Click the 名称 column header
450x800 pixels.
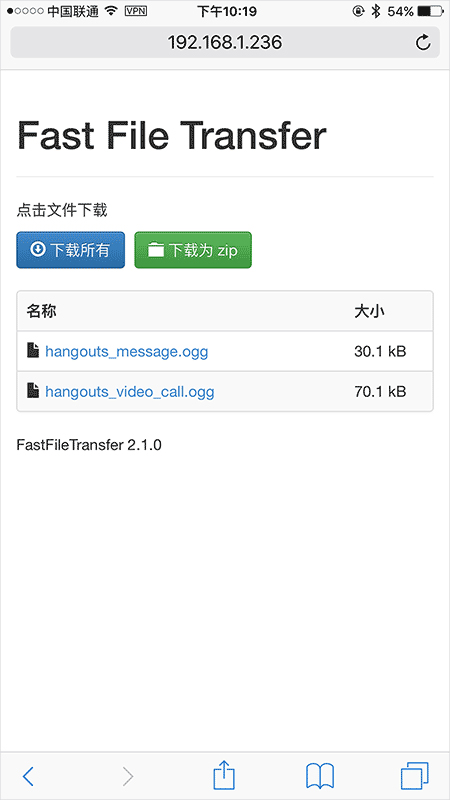click(42, 311)
